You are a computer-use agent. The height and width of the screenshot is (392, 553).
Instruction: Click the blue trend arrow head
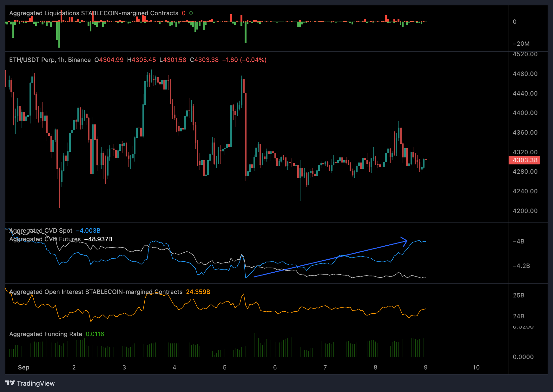pos(405,241)
